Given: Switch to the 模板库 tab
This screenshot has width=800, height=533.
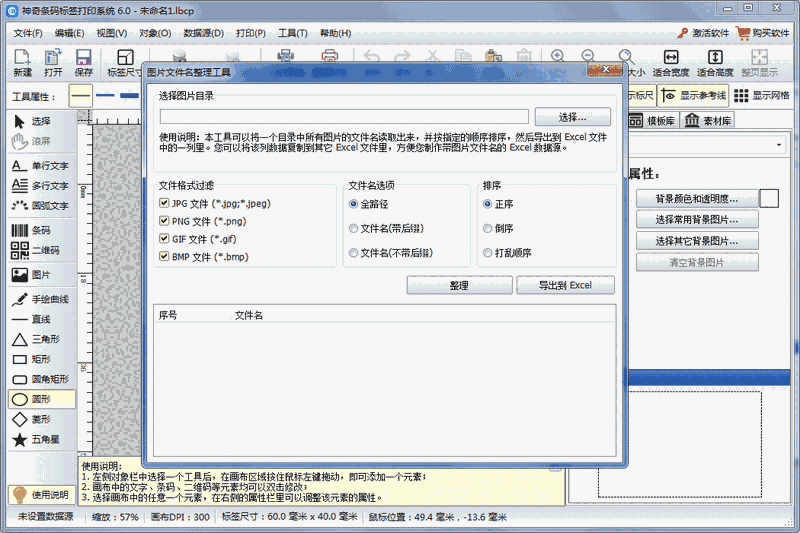Looking at the screenshot, I should [652, 121].
